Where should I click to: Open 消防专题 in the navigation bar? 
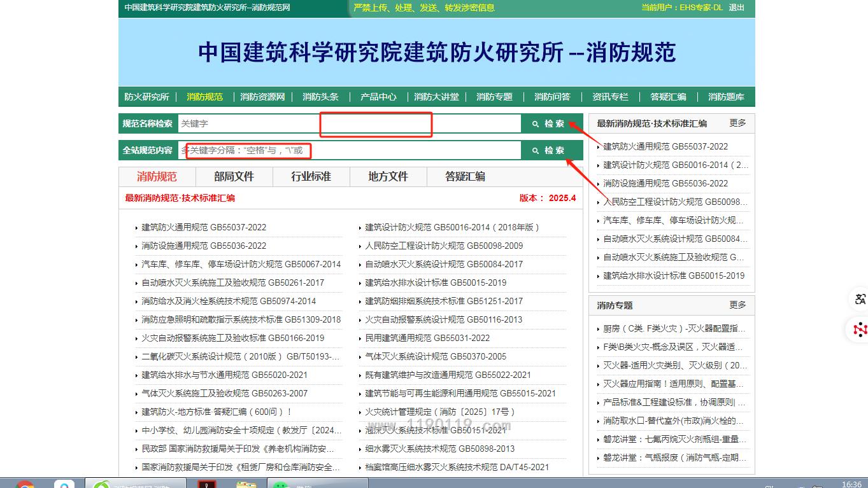[494, 97]
